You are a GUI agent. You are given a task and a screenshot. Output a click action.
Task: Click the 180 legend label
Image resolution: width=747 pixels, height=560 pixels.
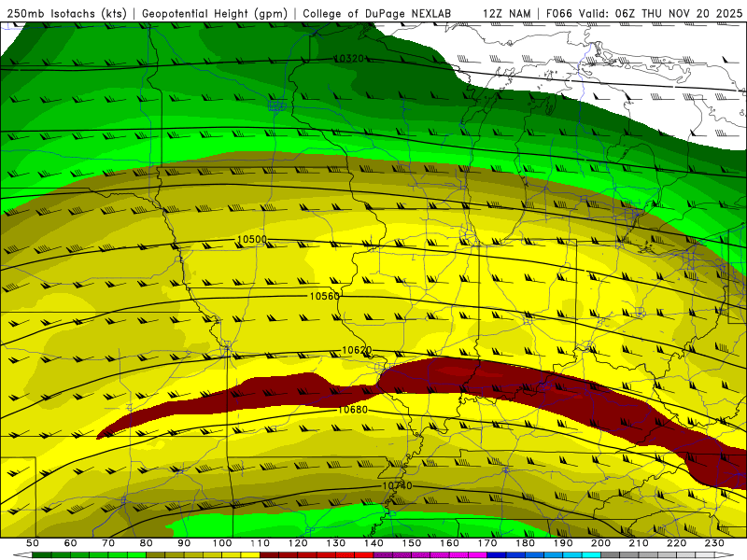[x=525, y=543]
